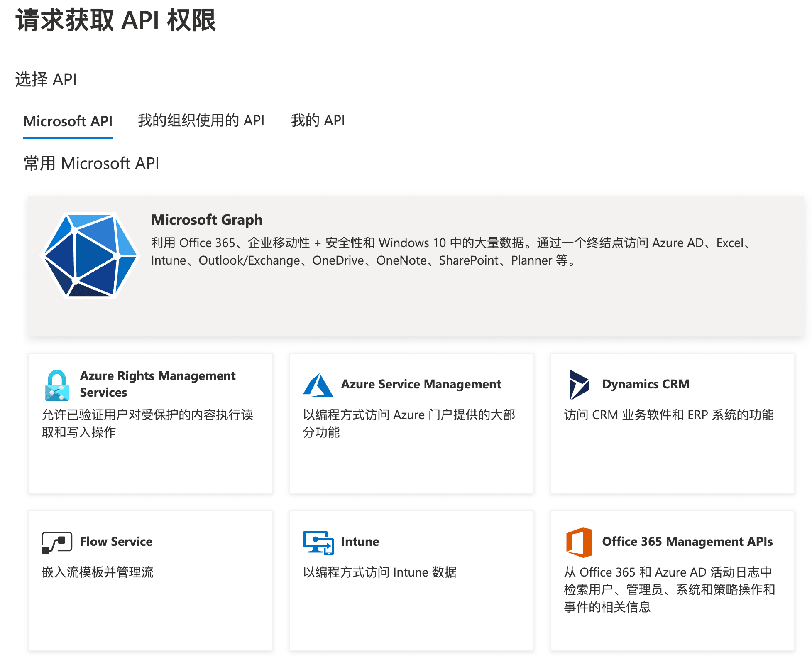
Task: Click the Flow Service icon
Action: click(x=57, y=542)
